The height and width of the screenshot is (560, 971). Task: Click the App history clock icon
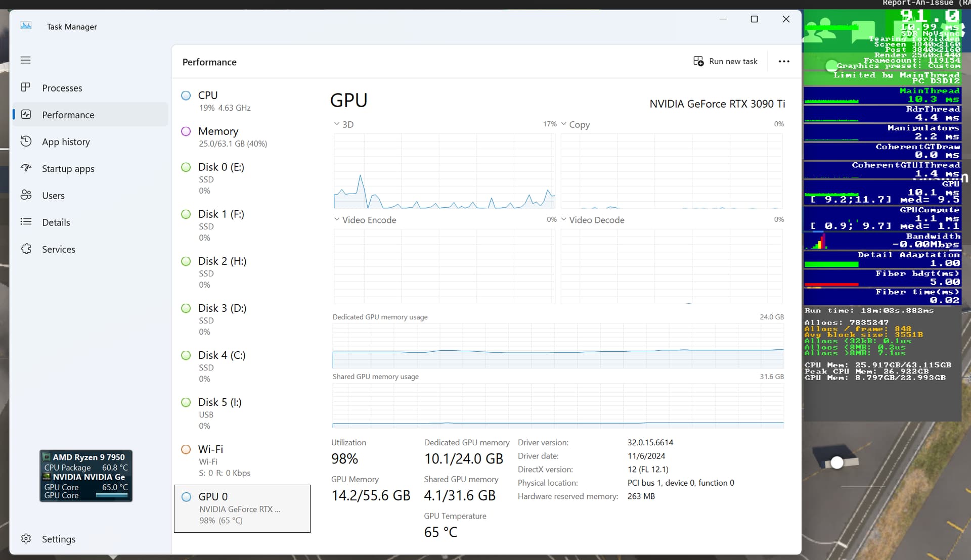[x=26, y=142]
